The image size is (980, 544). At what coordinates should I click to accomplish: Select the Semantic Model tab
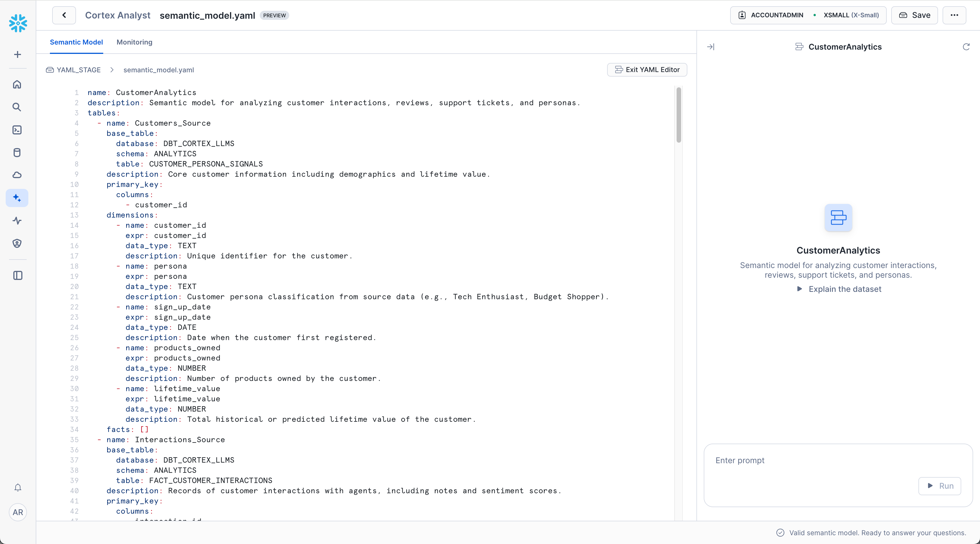[x=76, y=42]
